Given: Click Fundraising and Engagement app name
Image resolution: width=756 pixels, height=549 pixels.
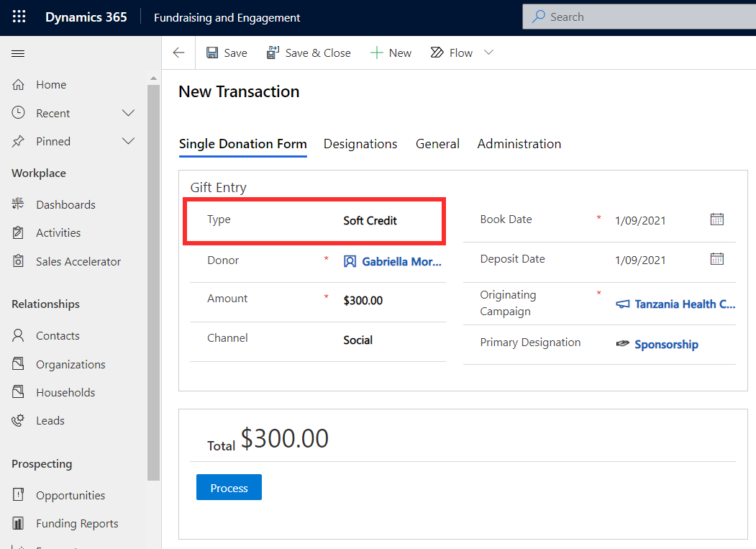Looking at the screenshot, I should 227,18.
